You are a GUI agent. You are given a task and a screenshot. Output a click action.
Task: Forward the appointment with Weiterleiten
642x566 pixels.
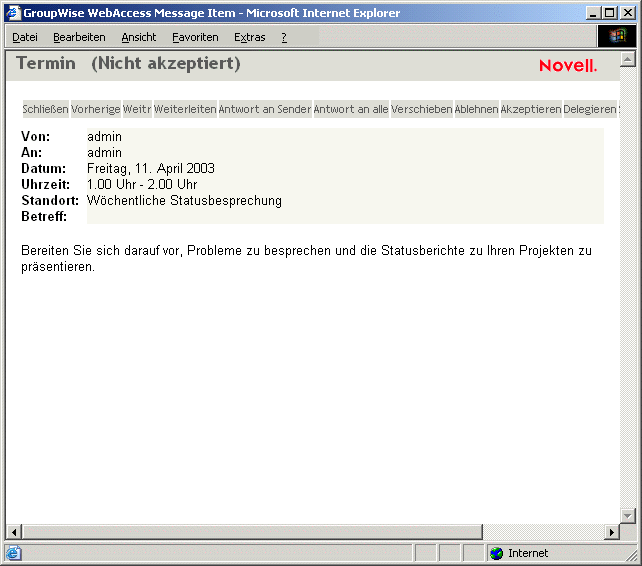(x=185, y=109)
